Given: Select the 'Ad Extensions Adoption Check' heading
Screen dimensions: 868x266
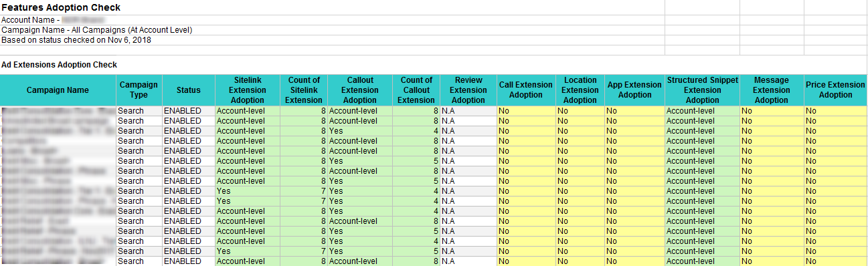Looking at the screenshot, I should click(x=60, y=65).
